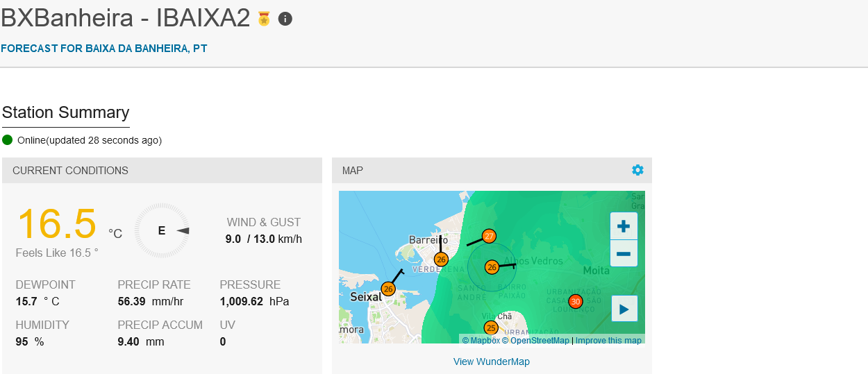Screen dimensions: 868x374
Task: Click the Current Conditions panel header
Action: [162, 171]
